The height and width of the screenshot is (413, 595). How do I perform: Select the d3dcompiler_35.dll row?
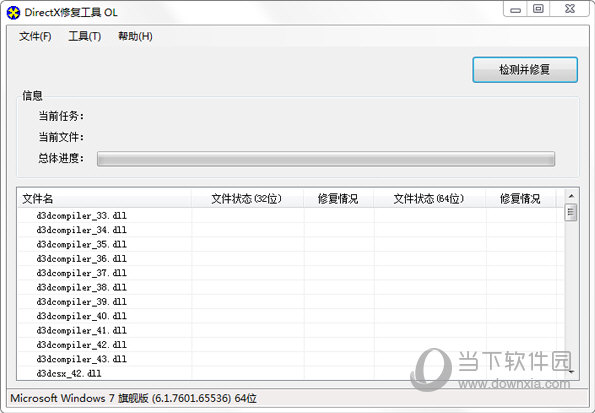click(291, 244)
